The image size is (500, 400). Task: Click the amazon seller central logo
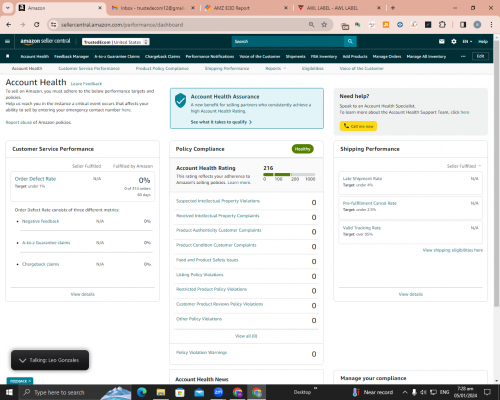point(45,41)
